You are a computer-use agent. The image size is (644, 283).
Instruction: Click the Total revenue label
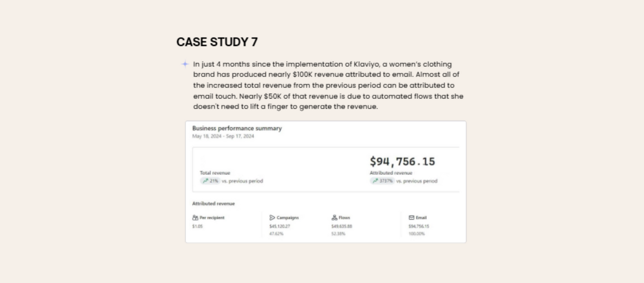(215, 173)
